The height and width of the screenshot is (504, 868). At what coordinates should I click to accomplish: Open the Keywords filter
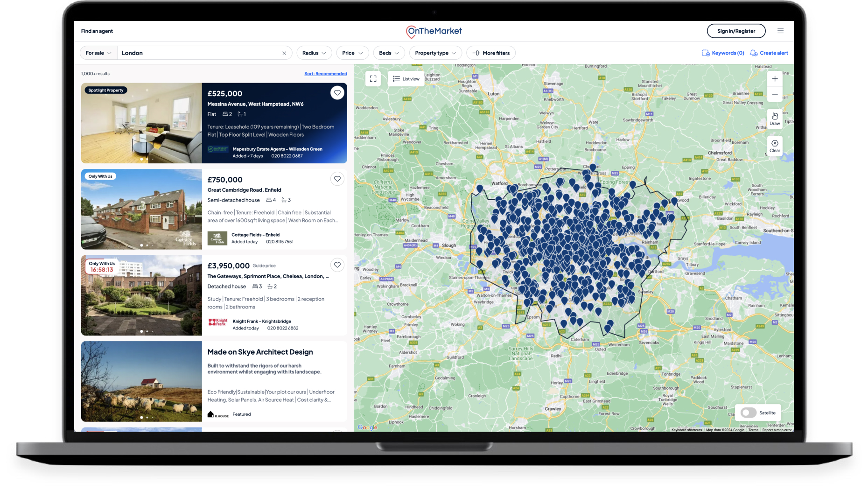723,53
